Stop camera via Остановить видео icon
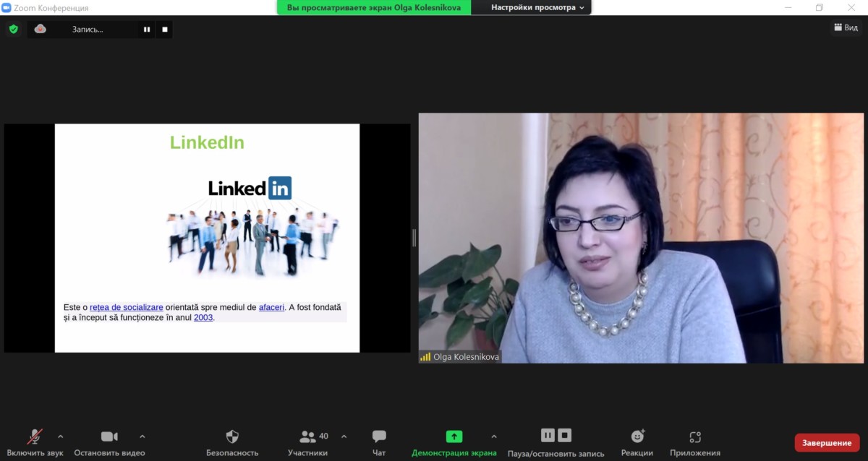 click(x=109, y=436)
